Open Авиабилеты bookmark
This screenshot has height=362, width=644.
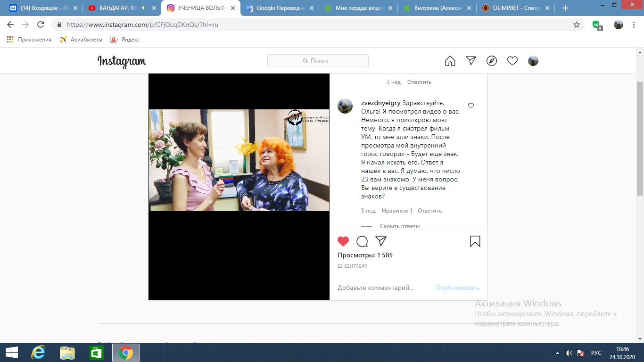point(81,40)
